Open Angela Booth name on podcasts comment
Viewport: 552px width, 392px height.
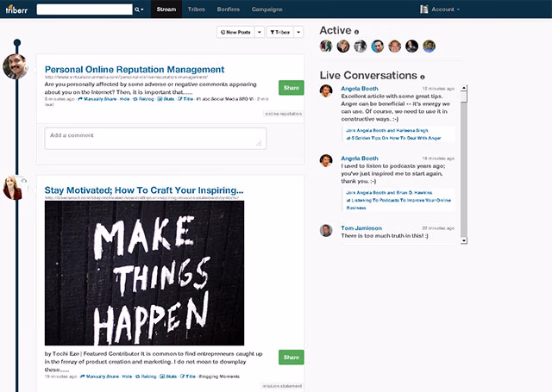point(360,159)
